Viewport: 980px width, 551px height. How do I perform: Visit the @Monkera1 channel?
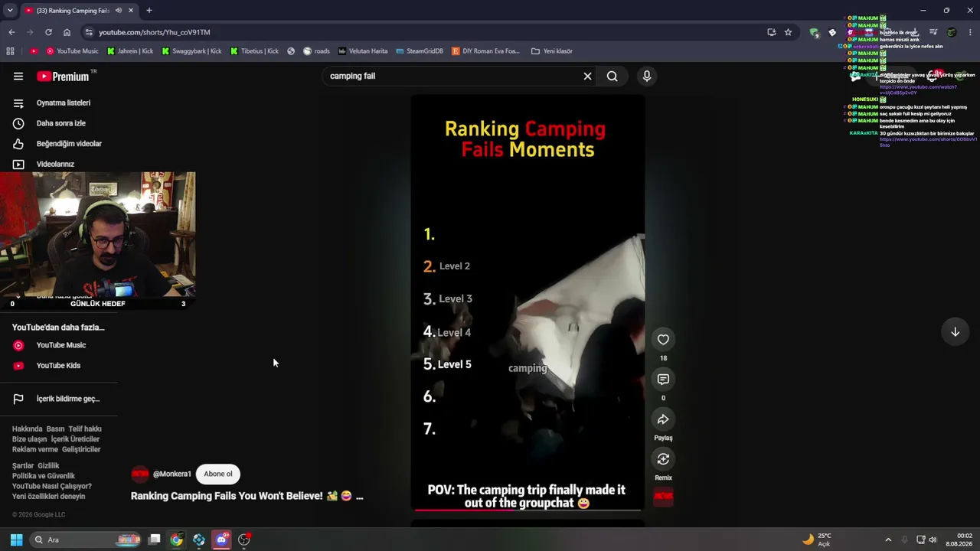172,474
